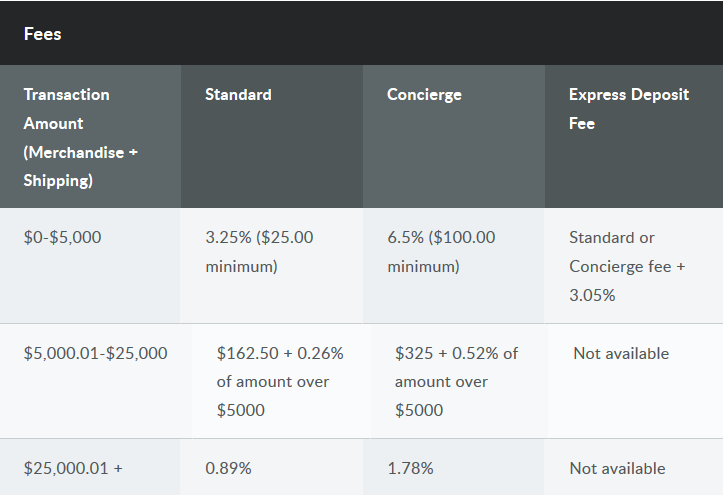Click the 3.25% ($25.00 minimum) cell
Viewport: 723px width, 495px height.
tap(259, 252)
